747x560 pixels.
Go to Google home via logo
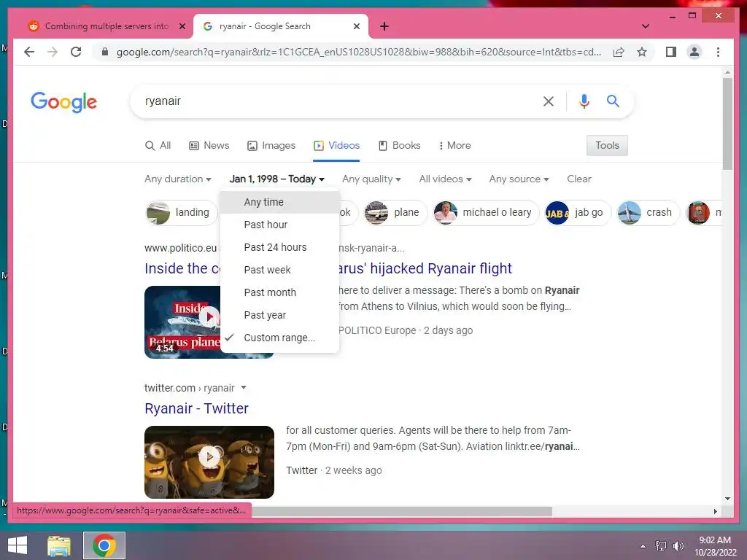point(64,102)
